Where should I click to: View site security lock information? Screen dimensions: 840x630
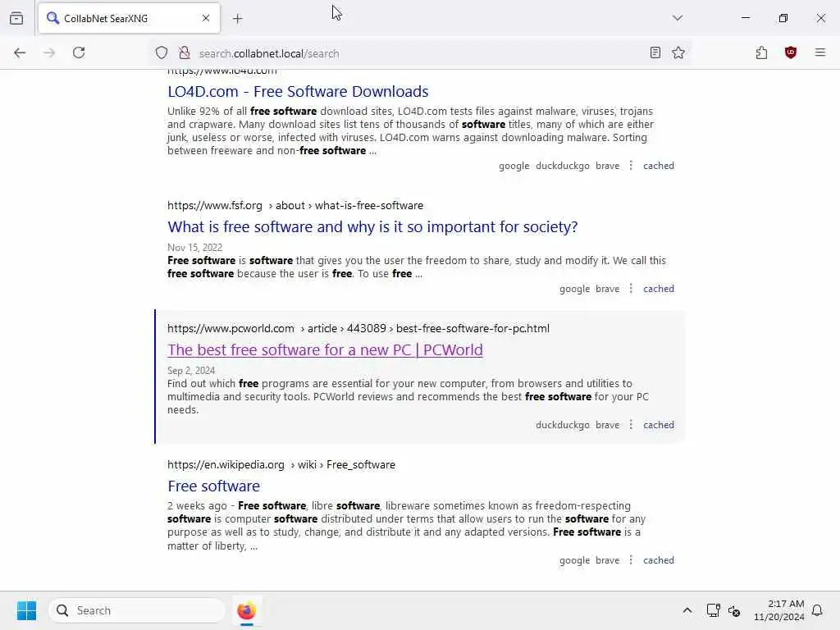[185, 52]
